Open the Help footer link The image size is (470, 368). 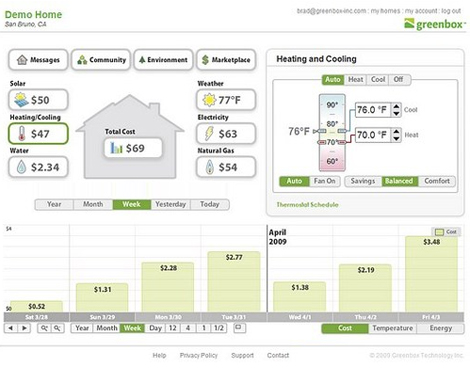pos(159,355)
